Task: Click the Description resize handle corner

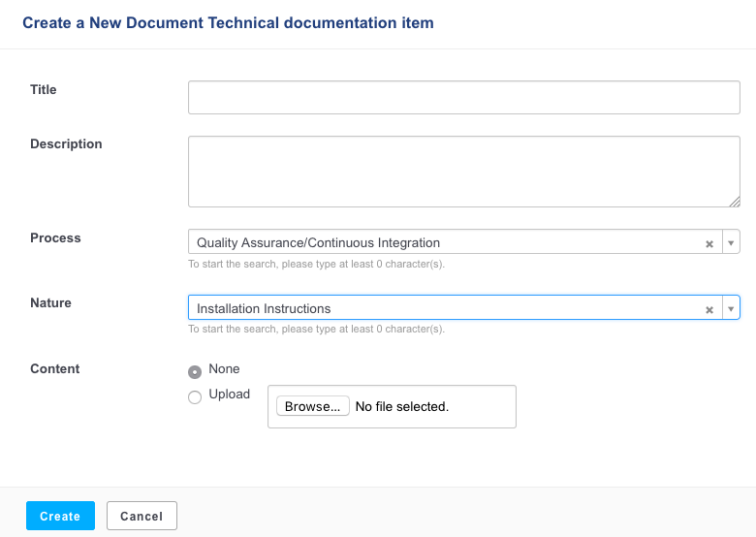Action: pos(735,202)
